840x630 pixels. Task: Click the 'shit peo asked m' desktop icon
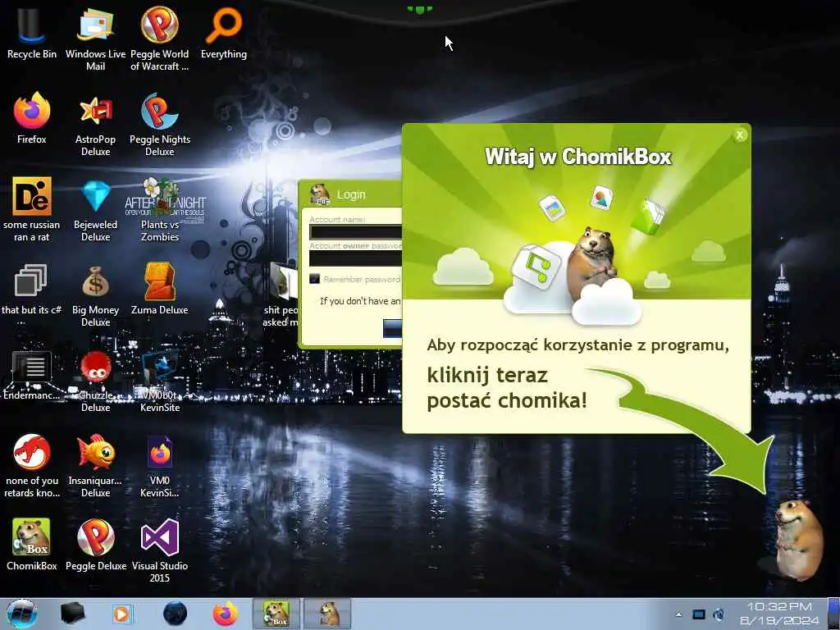click(281, 294)
